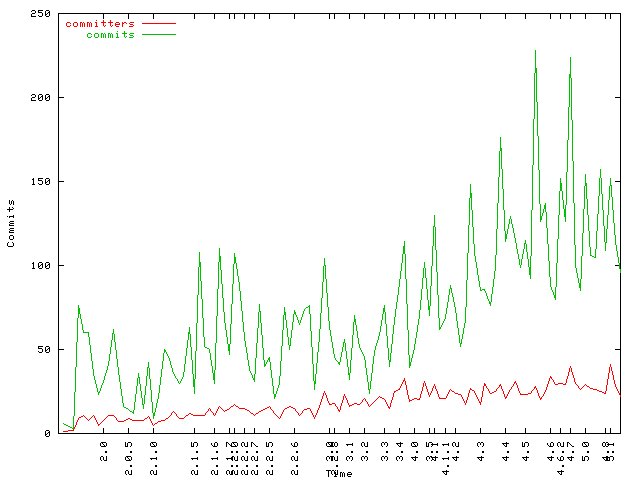This screenshot has height=480, width=640.
Task: Select the "commits" legend label
Action: [x=110, y=34]
